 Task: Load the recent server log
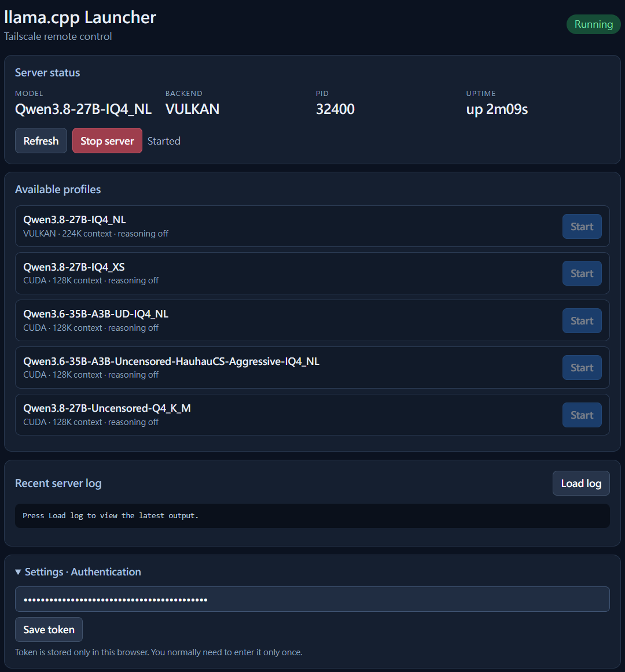[581, 483]
